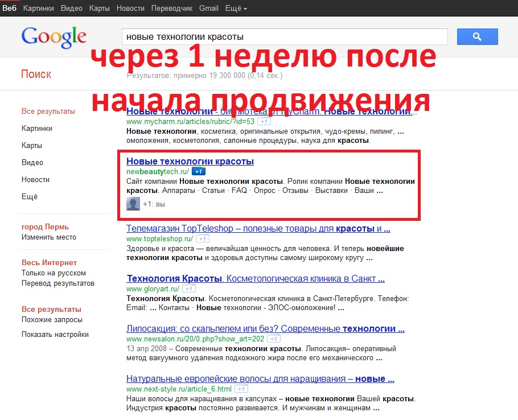518x420 pixels.
Task: Click +1 button beside www.gloryart.ru
Action: tap(189, 289)
